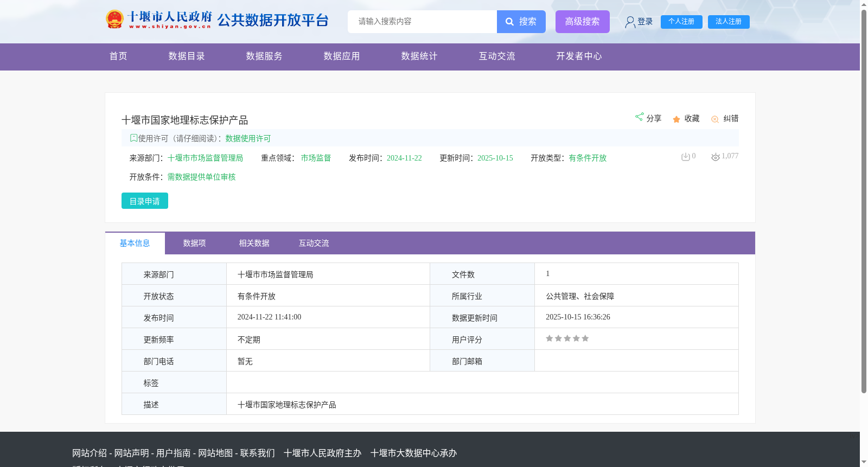
Task: Click the 有条件开放 open type value
Action: pyautogui.click(x=588, y=158)
